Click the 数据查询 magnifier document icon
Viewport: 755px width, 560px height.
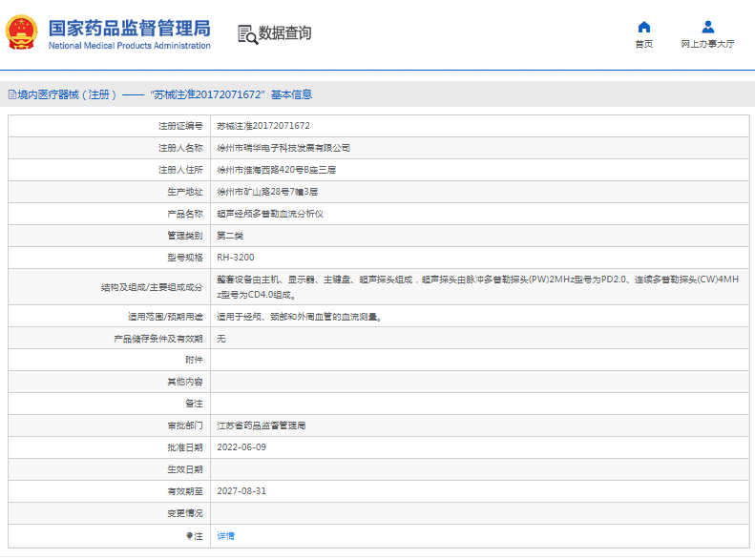tap(247, 34)
